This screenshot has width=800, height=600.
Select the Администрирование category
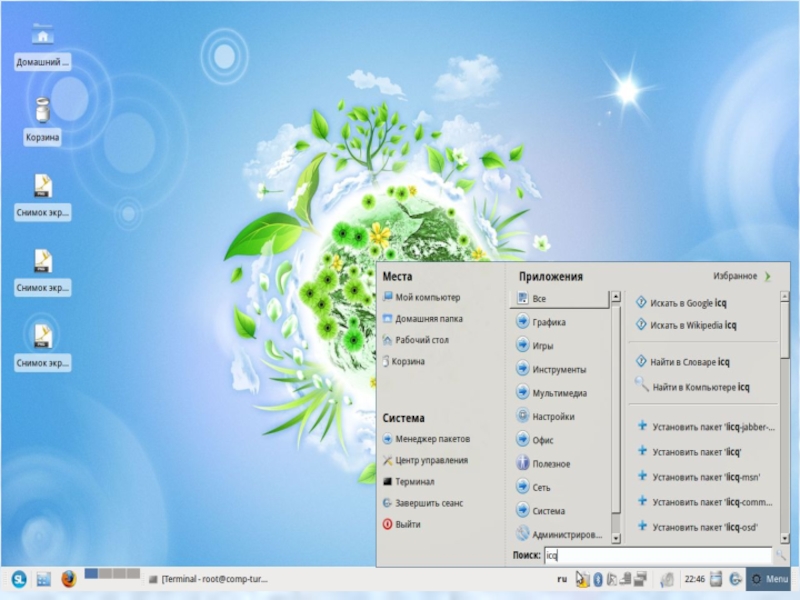coord(559,534)
